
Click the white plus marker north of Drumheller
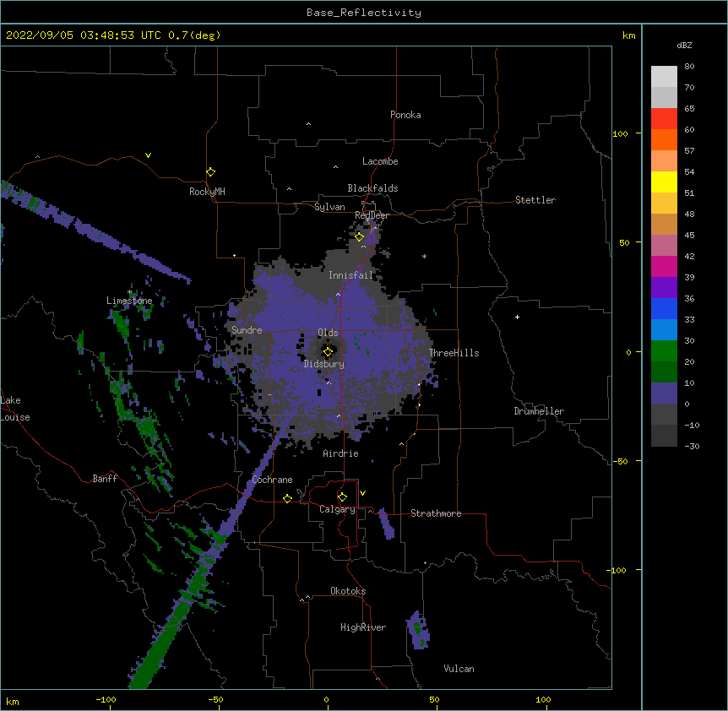[x=517, y=317]
